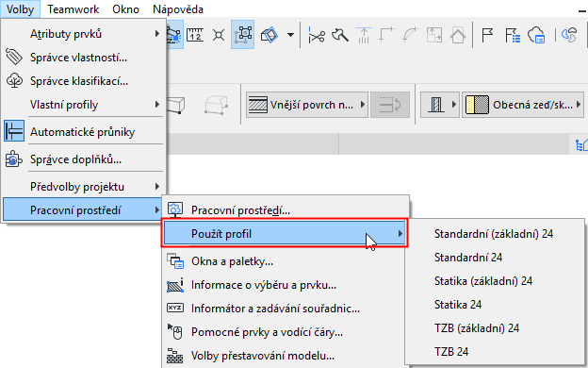Click the greyed curved-arrow fillet icon

(411, 35)
